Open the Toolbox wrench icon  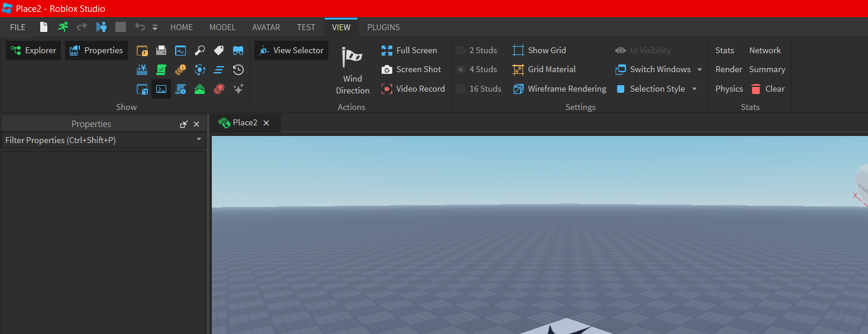point(142,70)
